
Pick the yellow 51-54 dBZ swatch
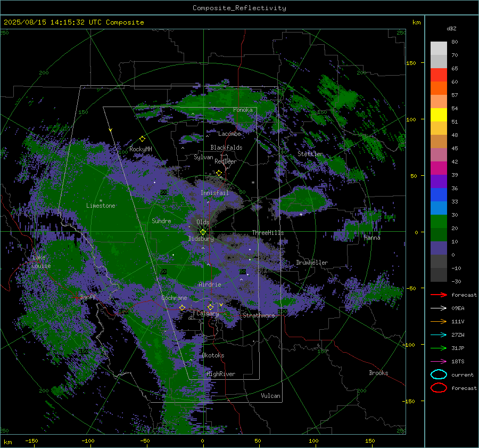(439, 115)
